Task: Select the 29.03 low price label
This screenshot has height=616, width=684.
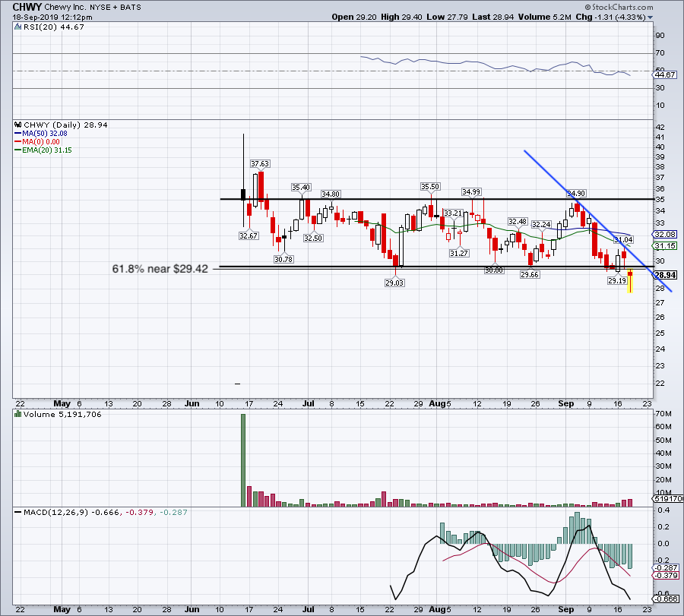Action: pyautogui.click(x=394, y=283)
